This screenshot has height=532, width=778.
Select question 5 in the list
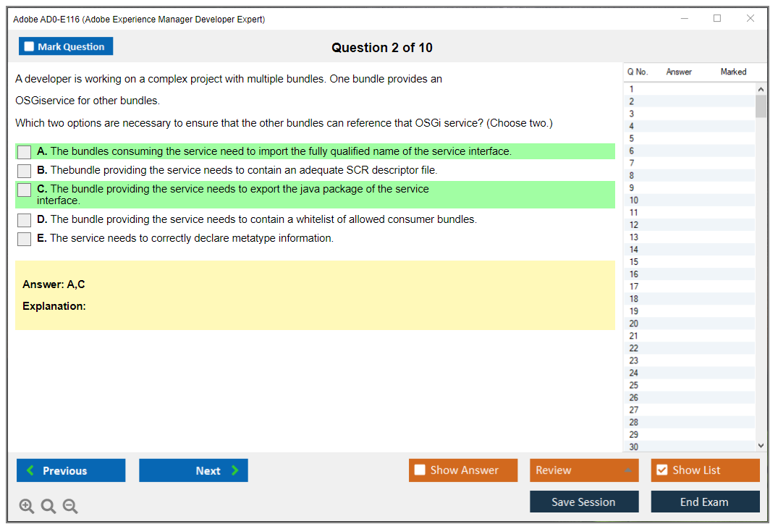point(632,138)
